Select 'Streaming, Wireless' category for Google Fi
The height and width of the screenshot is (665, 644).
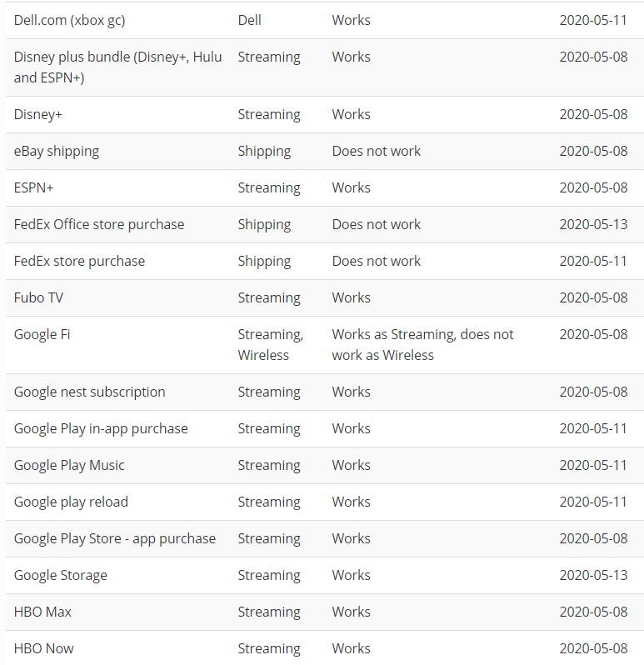tap(271, 345)
